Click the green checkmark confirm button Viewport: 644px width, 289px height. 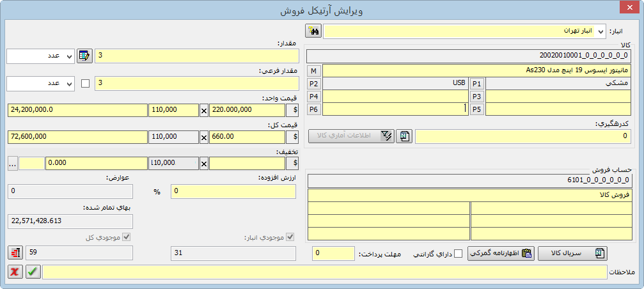pyautogui.click(x=32, y=272)
